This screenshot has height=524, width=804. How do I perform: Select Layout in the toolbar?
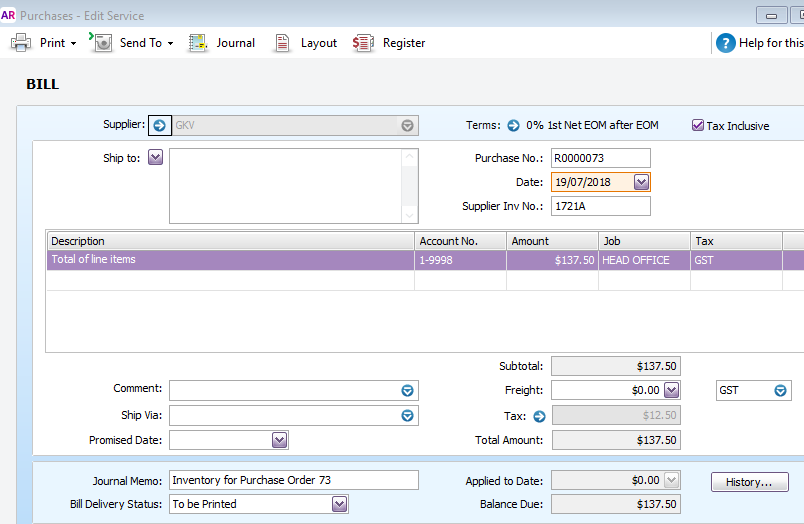318,43
